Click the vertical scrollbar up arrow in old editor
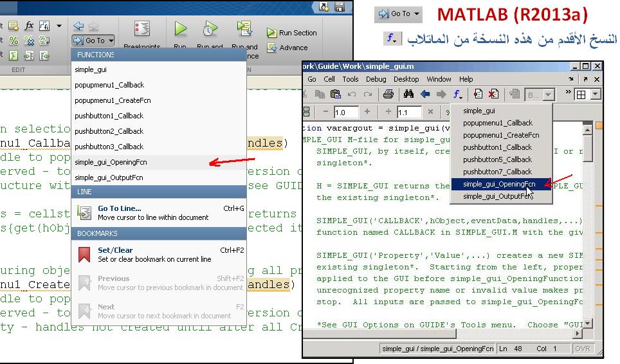 pyautogui.click(x=588, y=130)
